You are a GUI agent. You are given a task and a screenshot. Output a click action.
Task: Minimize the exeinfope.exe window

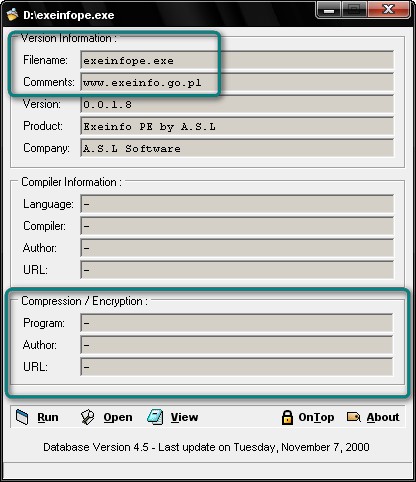coord(329,10)
